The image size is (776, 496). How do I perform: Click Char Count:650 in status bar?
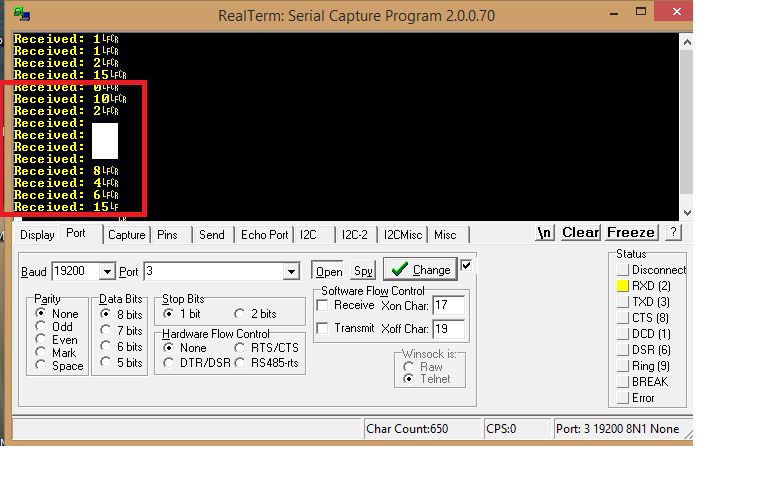pyautogui.click(x=407, y=429)
